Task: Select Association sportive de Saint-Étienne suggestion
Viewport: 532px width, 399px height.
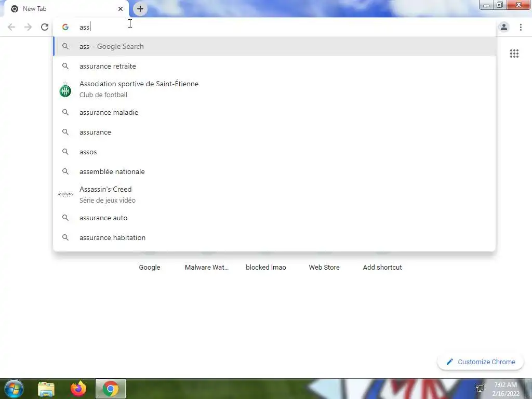Action: tap(274, 89)
